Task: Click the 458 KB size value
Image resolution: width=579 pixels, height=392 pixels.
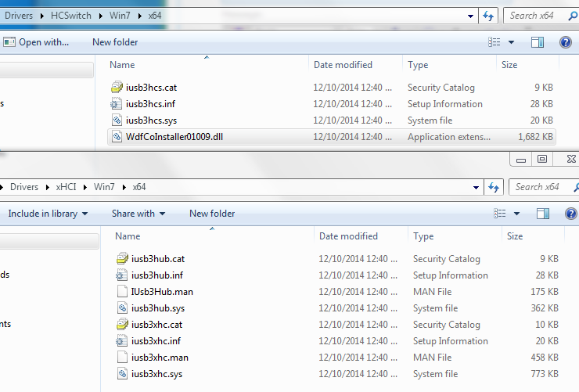Action: tap(545, 358)
